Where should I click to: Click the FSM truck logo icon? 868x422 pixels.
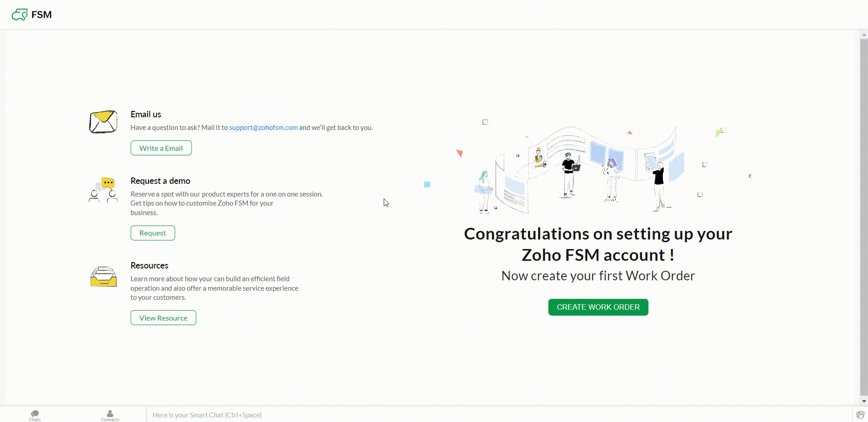tap(19, 15)
